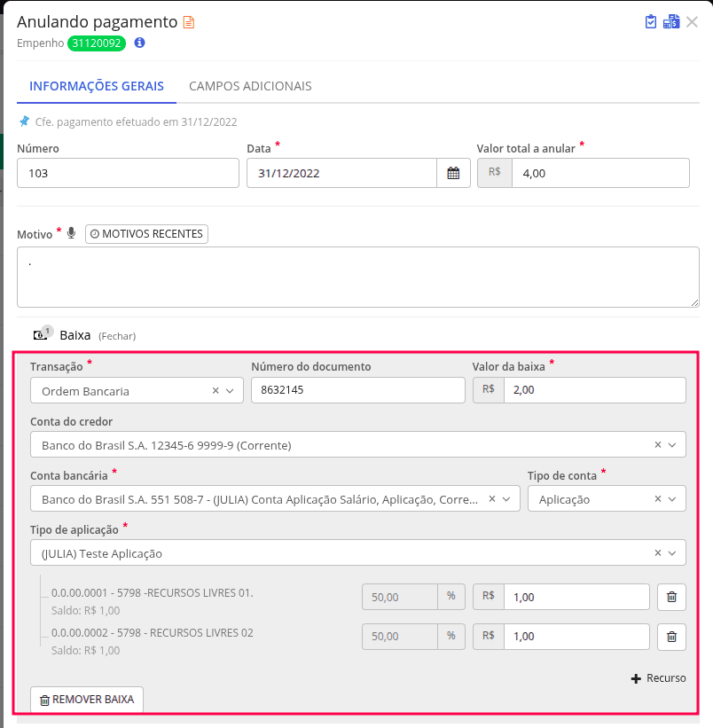
Task: Clear the Tipo de aplicação selection
Action: click(x=658, y=553)
